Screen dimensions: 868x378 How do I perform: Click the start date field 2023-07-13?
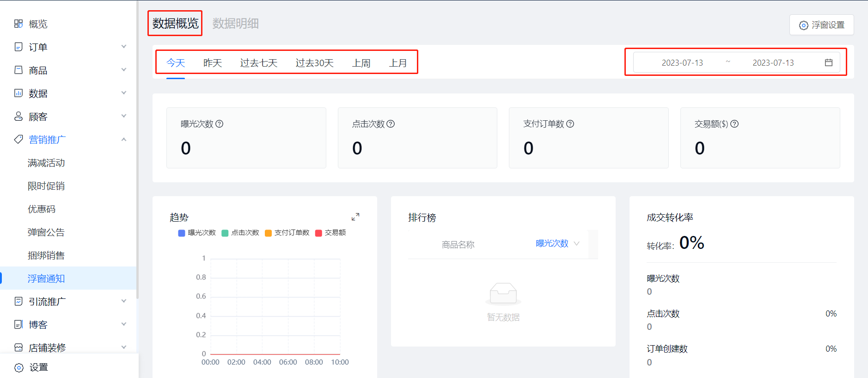tap(682, 62)
